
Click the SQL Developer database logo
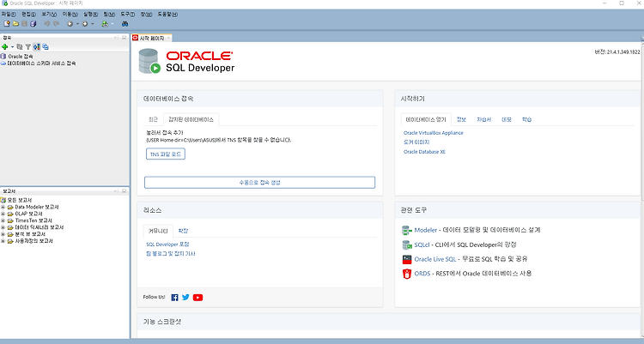[149, 61]
